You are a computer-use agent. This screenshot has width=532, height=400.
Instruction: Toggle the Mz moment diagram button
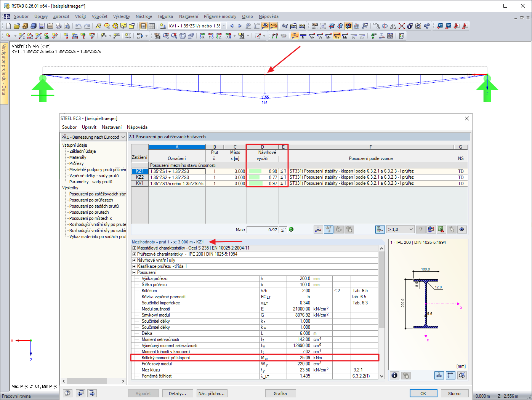pos(345,36)
